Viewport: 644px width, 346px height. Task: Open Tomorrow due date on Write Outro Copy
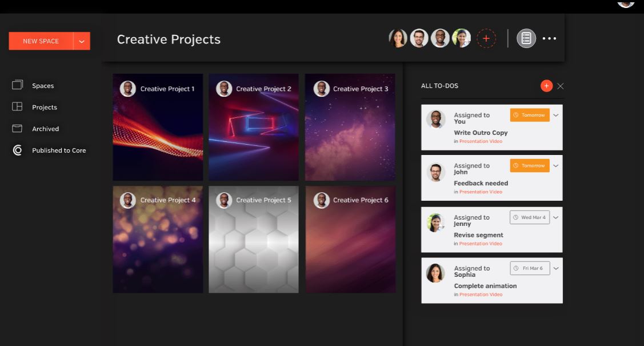pyautogui.click(x=529, y=115)
